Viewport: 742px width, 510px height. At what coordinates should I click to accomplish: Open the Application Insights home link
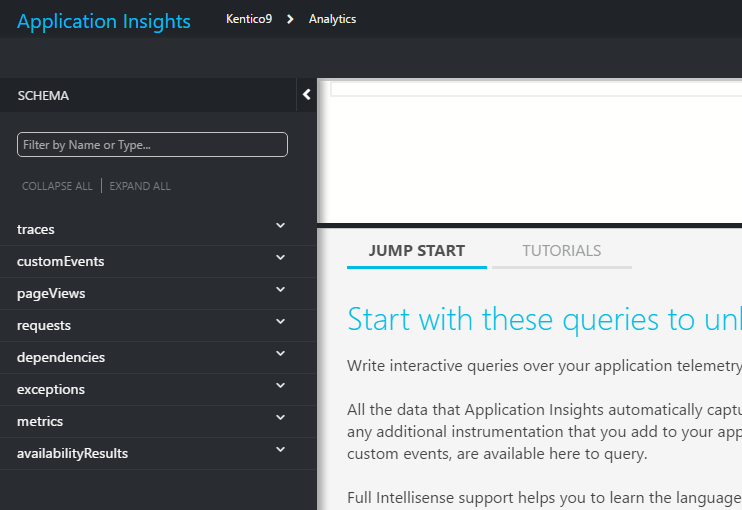pyautogui.click(x=104, y=21)
